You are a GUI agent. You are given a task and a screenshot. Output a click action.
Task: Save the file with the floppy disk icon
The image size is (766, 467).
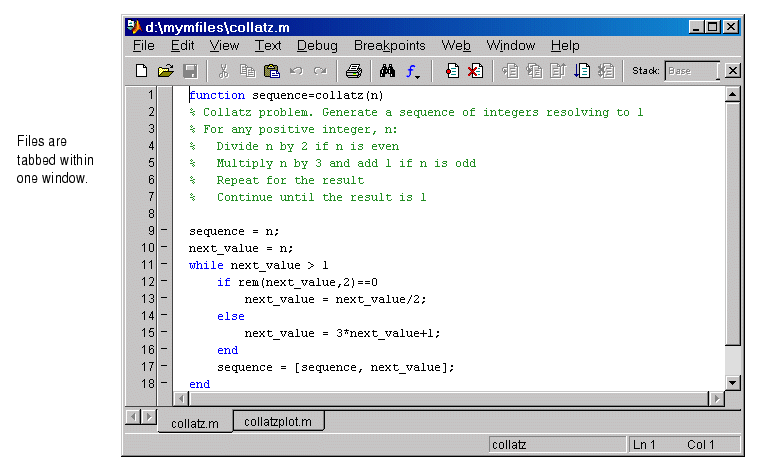(x=190, y=71)
